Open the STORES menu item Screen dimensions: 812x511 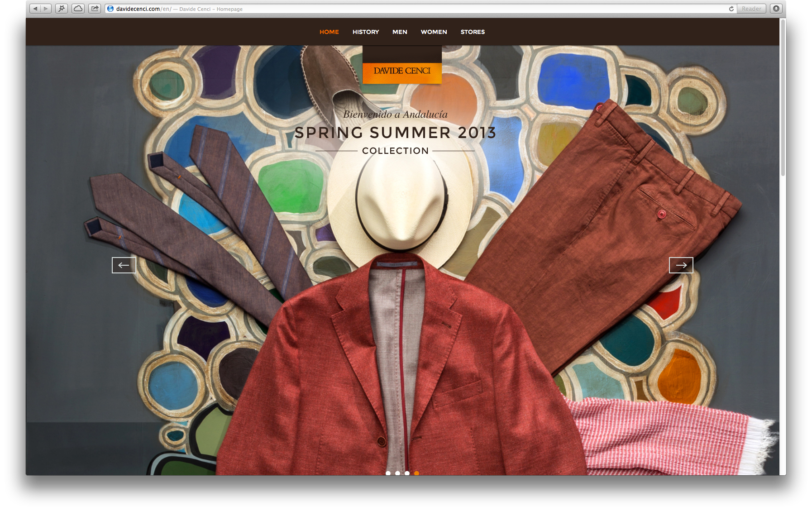click(473, 32)
